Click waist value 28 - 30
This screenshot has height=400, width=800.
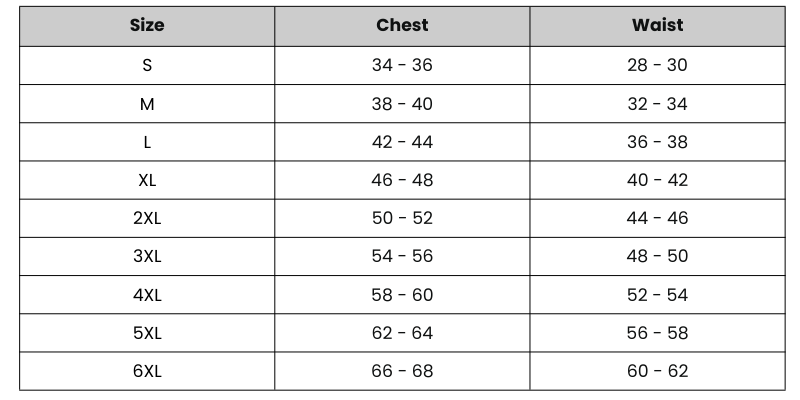(x=657, y=65)
